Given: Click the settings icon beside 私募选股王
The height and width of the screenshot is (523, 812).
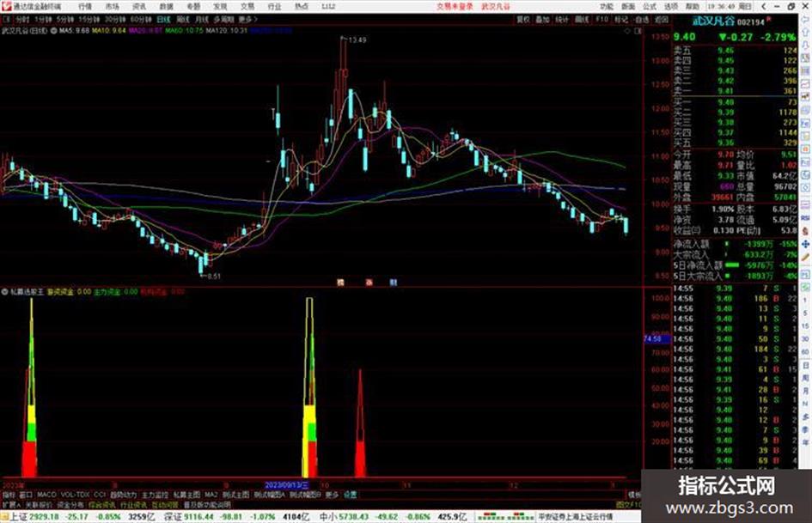Looking at the screenshot, I should coord(4,292).
